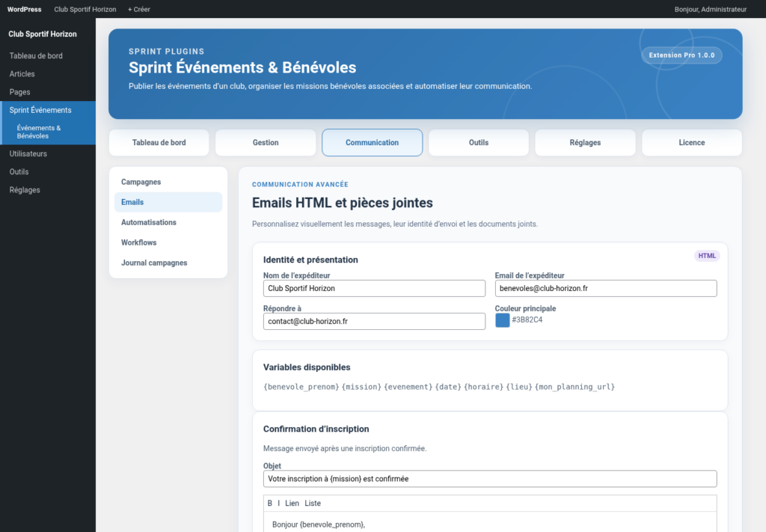Click the WordPress logo text in admin bar
This screenshot has height=532, width=766.
[24, 9]
